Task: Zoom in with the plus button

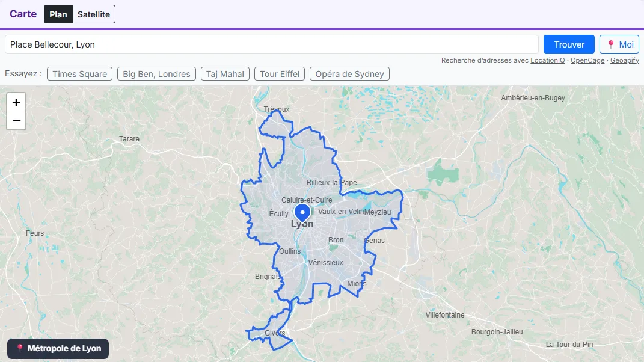Action: coord(16,102)
